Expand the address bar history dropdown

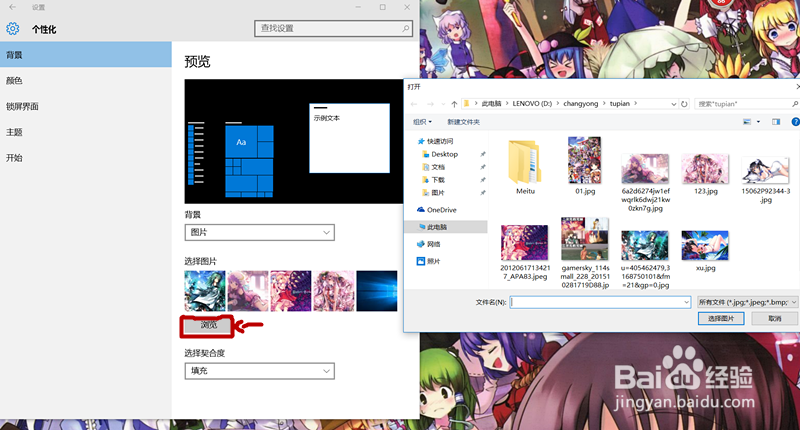pyautogui.click(x=673, y=104)
